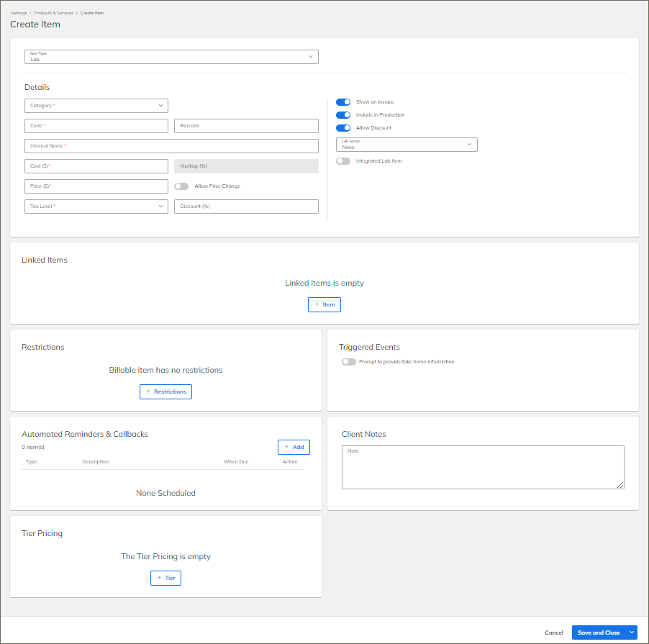Add an item under Linked Items
This screenshot has width=649, height=644.
pos(324,304)
